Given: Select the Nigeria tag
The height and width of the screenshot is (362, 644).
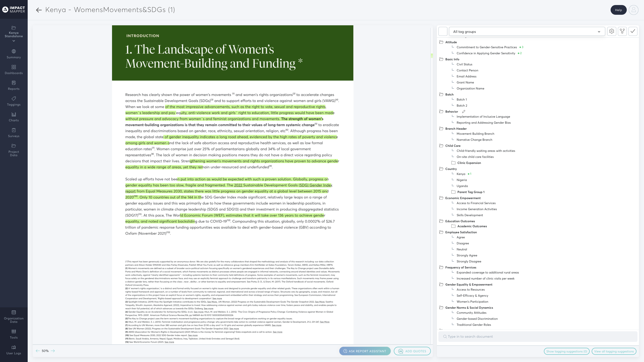Looking at the screenshot, I should (462, 180).
